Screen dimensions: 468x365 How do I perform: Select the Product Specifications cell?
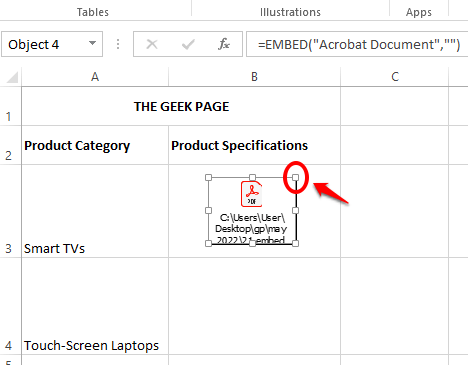point(254,145)
